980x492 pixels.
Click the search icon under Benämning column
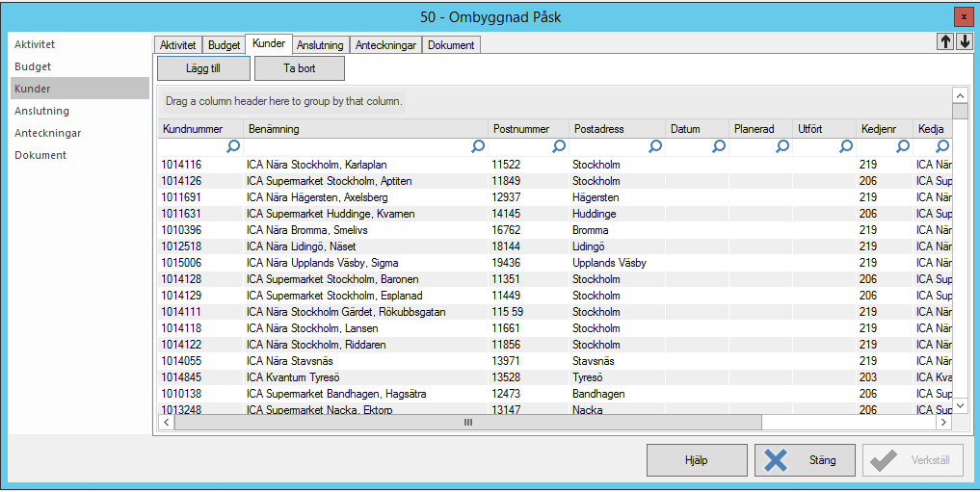[x=478, y=146]
